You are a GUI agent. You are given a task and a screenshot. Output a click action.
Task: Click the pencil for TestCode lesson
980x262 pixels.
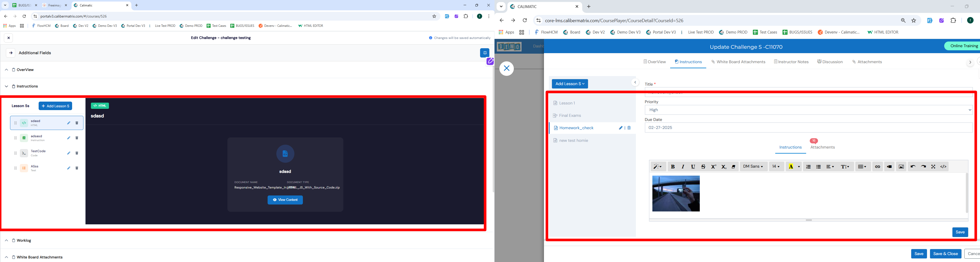pos(69,153)
